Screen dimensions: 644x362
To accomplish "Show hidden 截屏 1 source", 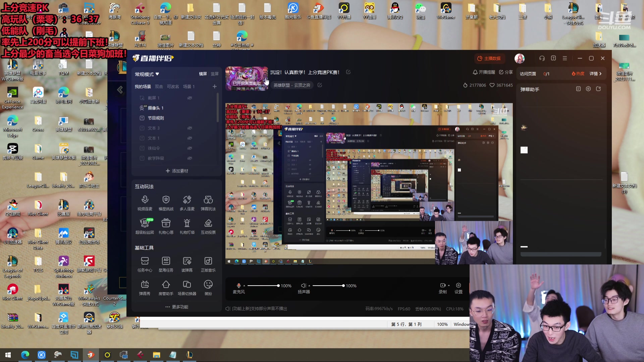I will point(190,98).
